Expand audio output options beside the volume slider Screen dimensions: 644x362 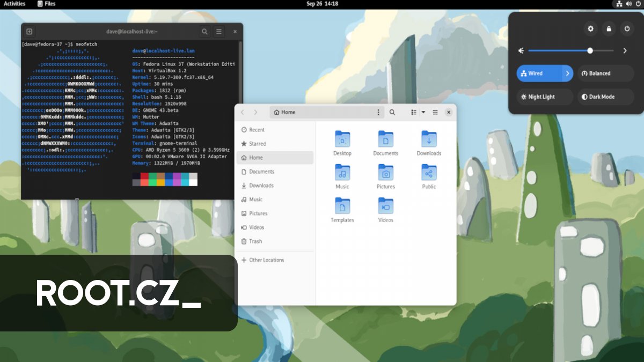point(625,50)
